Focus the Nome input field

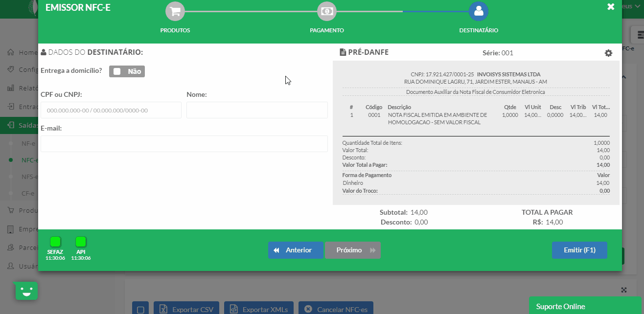(x=257, y=110)
